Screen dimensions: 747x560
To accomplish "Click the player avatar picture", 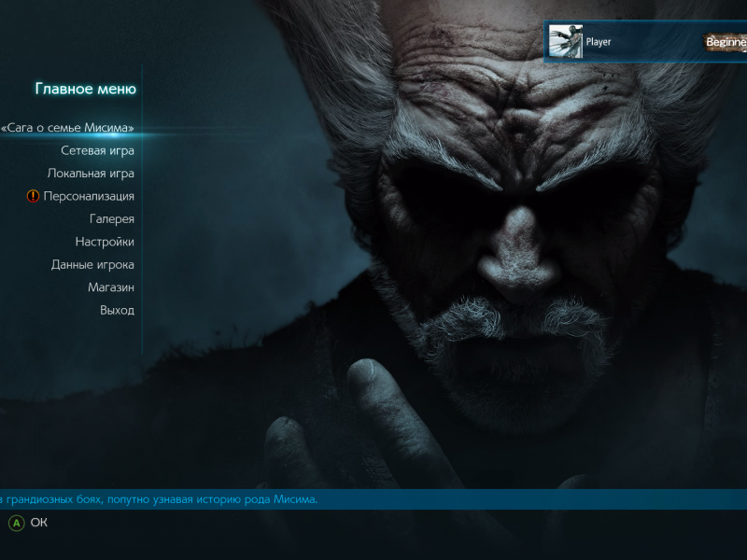I will [x=565, y=42].
